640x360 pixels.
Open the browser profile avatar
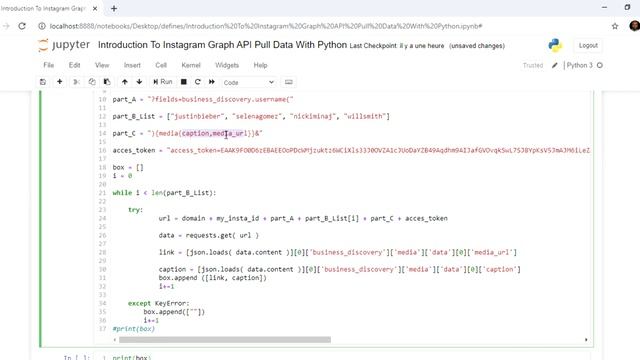coord(634,26)
